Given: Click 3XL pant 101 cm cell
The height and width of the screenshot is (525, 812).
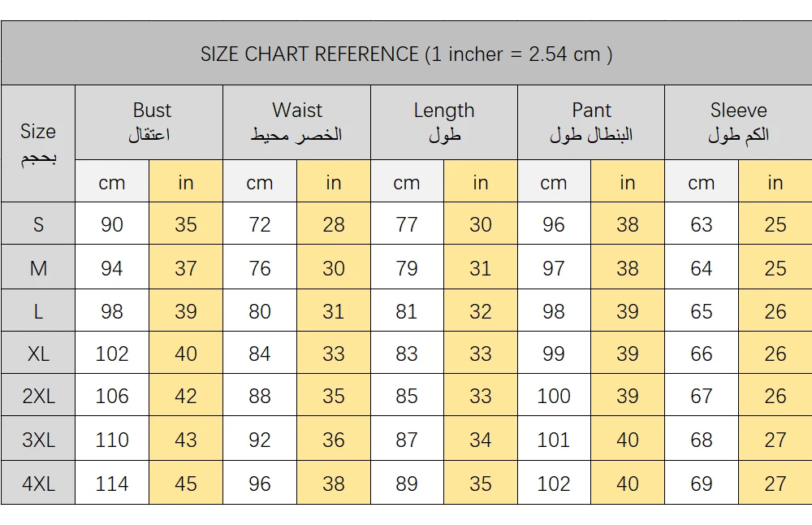Looking at the screenshot, I should [554, 440].
